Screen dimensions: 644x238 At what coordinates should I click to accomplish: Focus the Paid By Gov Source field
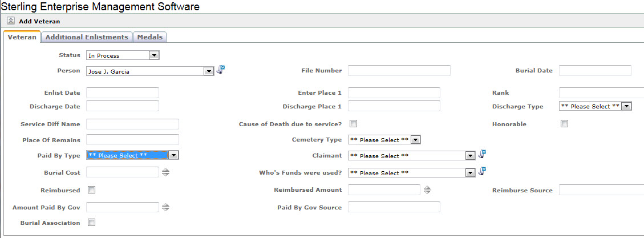point(394,207)
